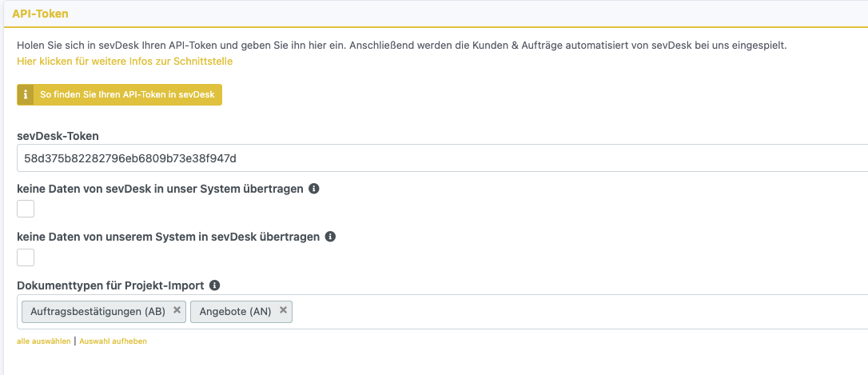Remove the Auftragsbestätigungen (AB) tag via its x
The image size is (868, 375).
(x=177, y=310)
